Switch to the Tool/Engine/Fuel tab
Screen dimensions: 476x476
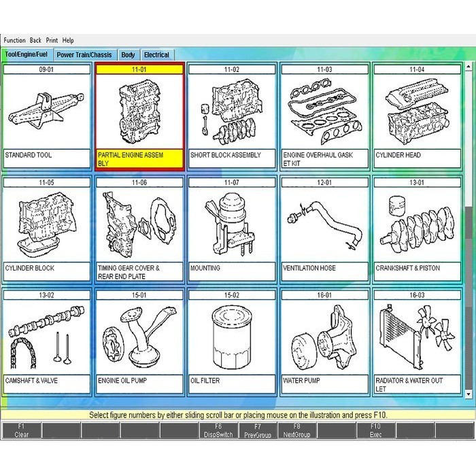click(27, 54)
